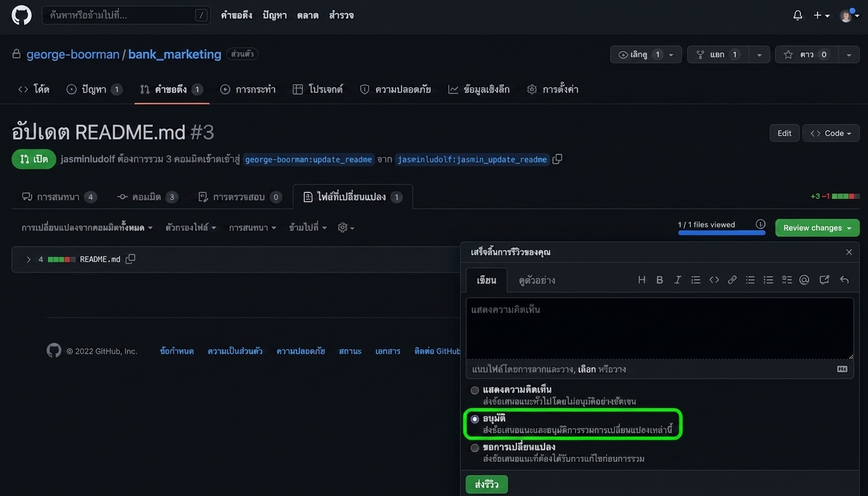Open the "การสนทนา" dropdown in the diff toolbar
The image size is (868, 496).
click(253, 228)
